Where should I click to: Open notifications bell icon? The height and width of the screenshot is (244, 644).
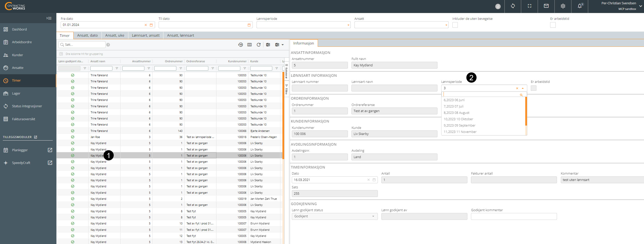(580, 6)
